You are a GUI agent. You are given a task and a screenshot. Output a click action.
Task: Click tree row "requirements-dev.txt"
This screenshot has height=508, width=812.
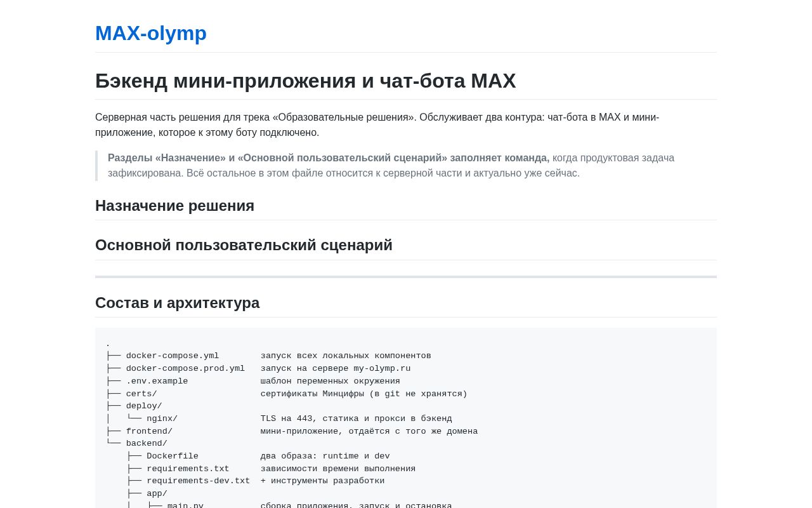coord(198,481)
